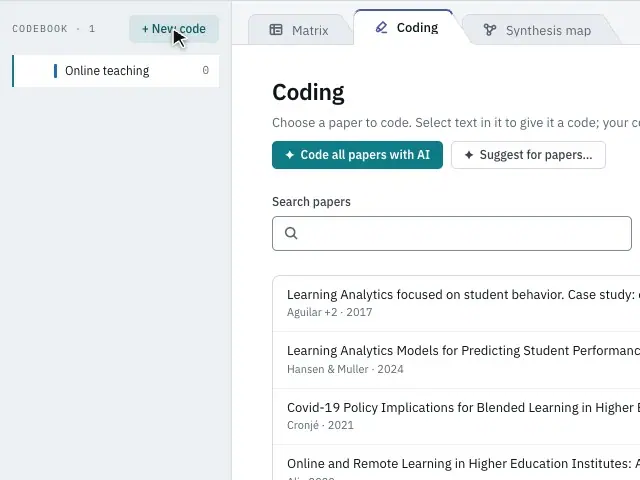Click the Search papers label
640x480 pixels.
point(311,202)
